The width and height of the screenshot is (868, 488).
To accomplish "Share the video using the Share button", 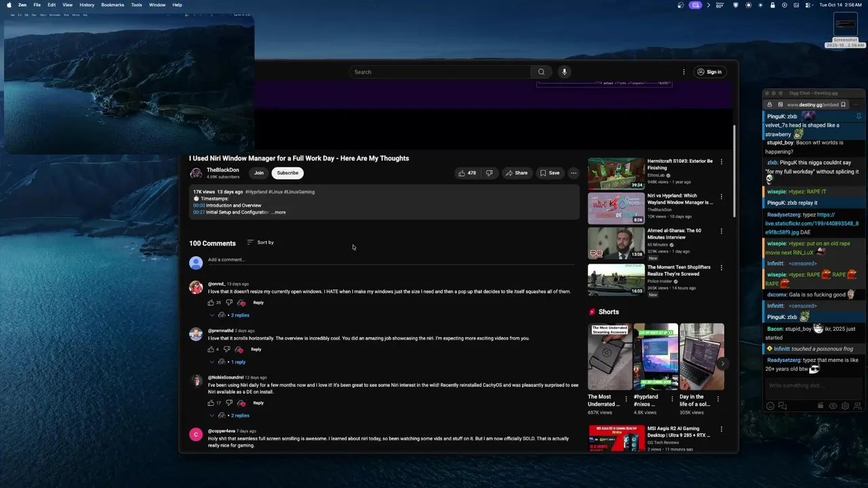I will click(x=516, y=173).
